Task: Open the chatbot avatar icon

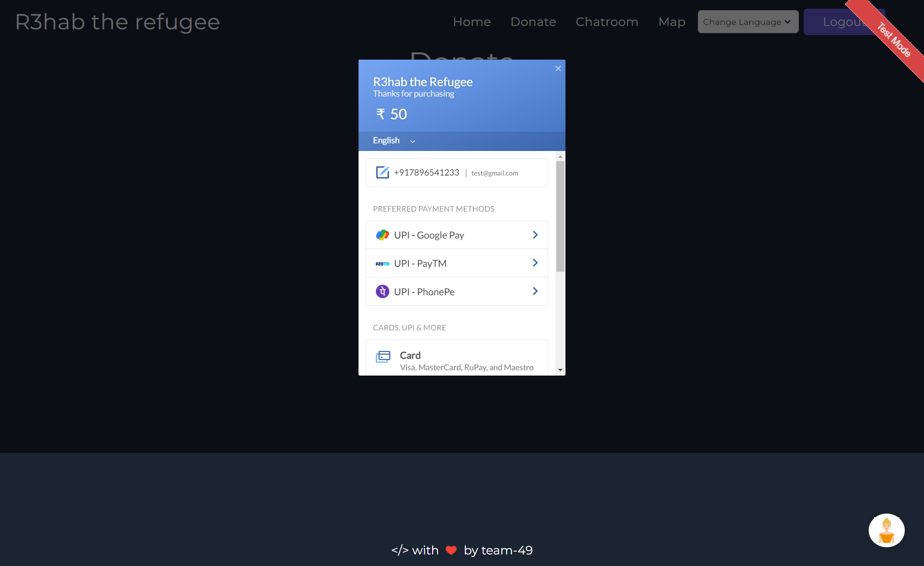Action: pos(886,530)
